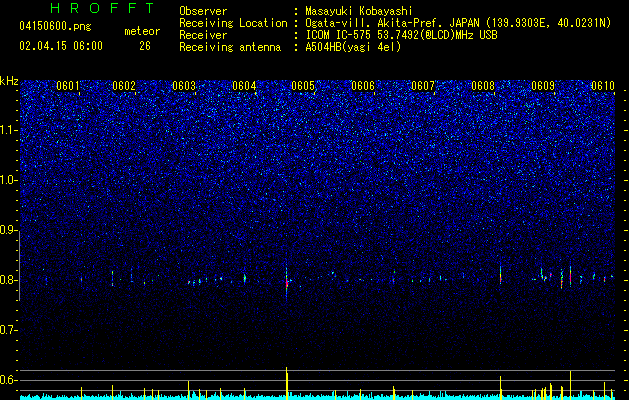Viewport: 629px width, 400px height.
Task: Click the strong meteor echo near 0605
Action: coord(286,281)
